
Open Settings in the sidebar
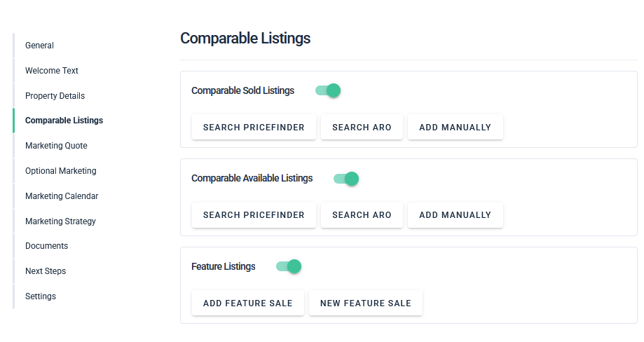coord(41,296)
